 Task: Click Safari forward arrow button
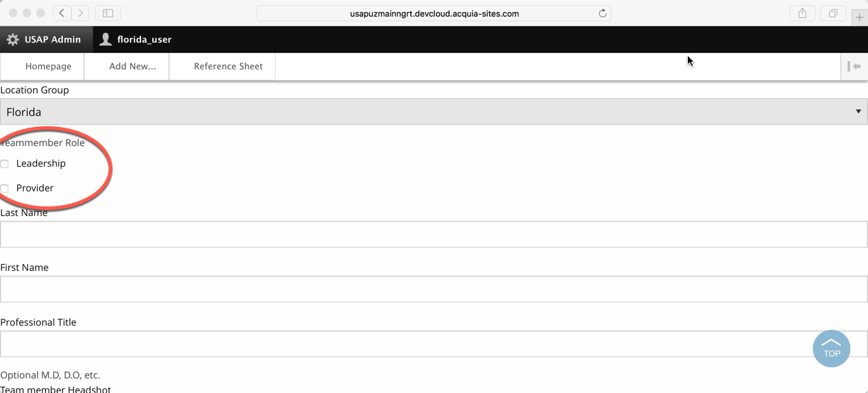[x=80, y=13]
